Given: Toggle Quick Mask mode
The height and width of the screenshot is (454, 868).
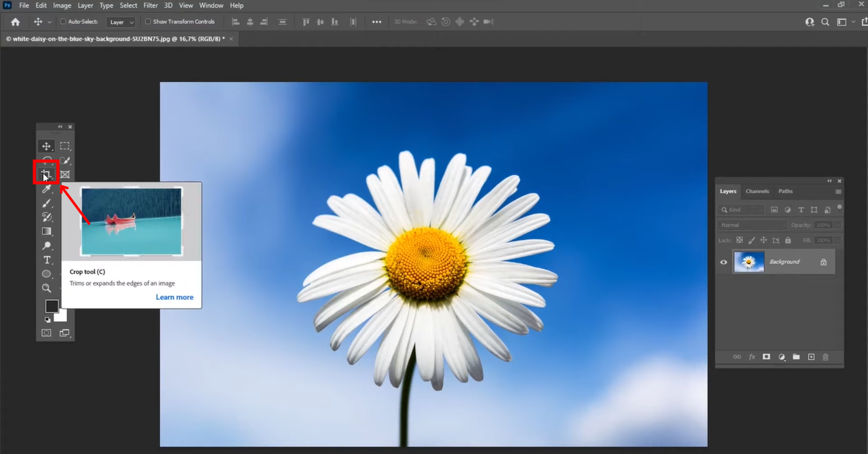Looking at the screenshot, I should click(x=47, y=333).
